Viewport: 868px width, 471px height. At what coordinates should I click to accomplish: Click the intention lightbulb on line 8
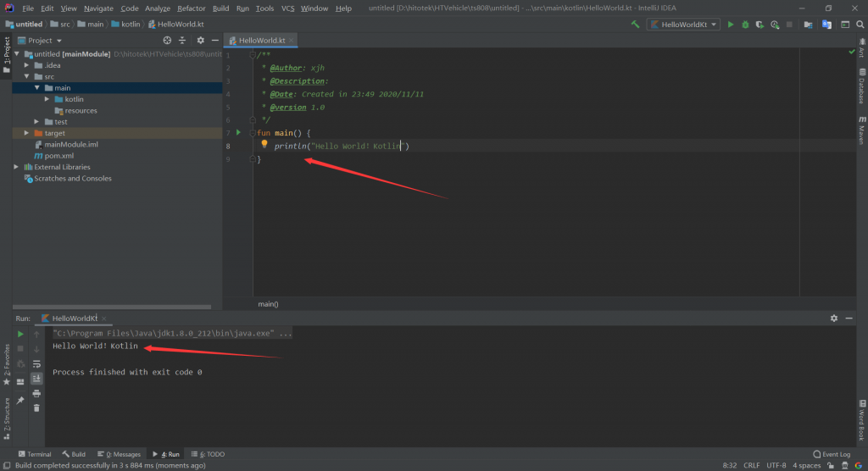point(264,146)
